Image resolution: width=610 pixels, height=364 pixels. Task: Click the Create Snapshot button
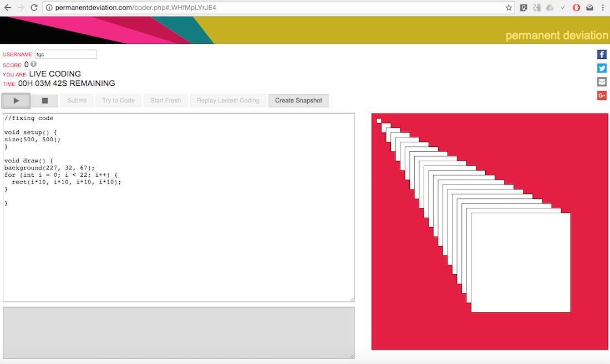point(298,101)
